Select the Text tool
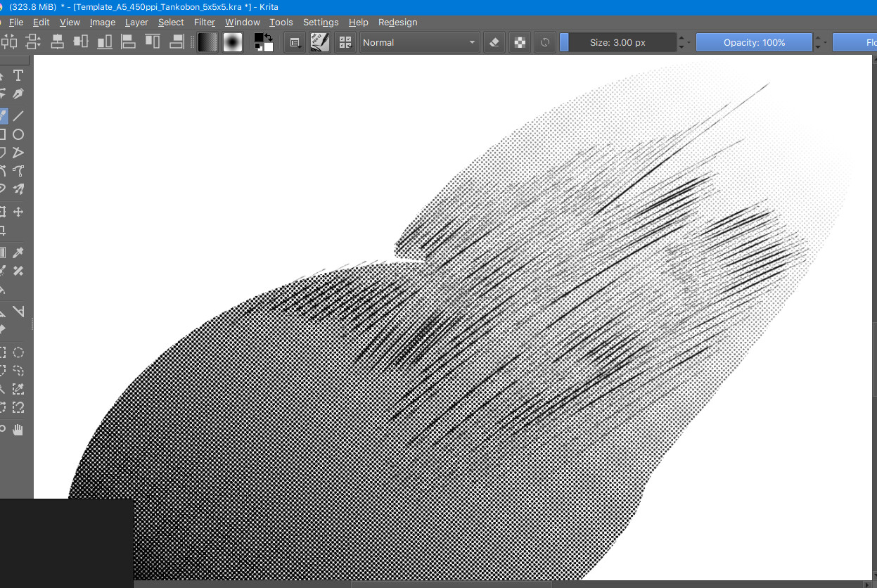The height and width of the screenshot is (588, 877). 18,76
